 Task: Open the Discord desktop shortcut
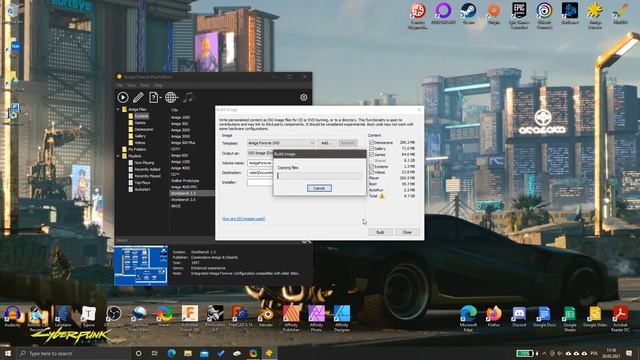click(x=519, y=316)
